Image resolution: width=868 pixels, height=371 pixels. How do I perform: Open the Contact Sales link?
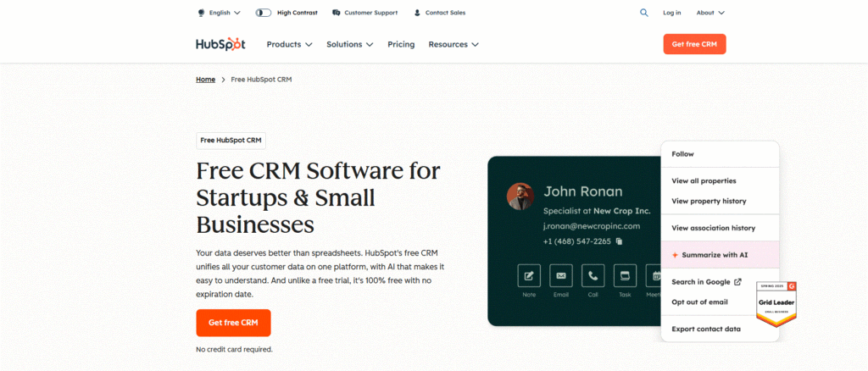(445, 13)
